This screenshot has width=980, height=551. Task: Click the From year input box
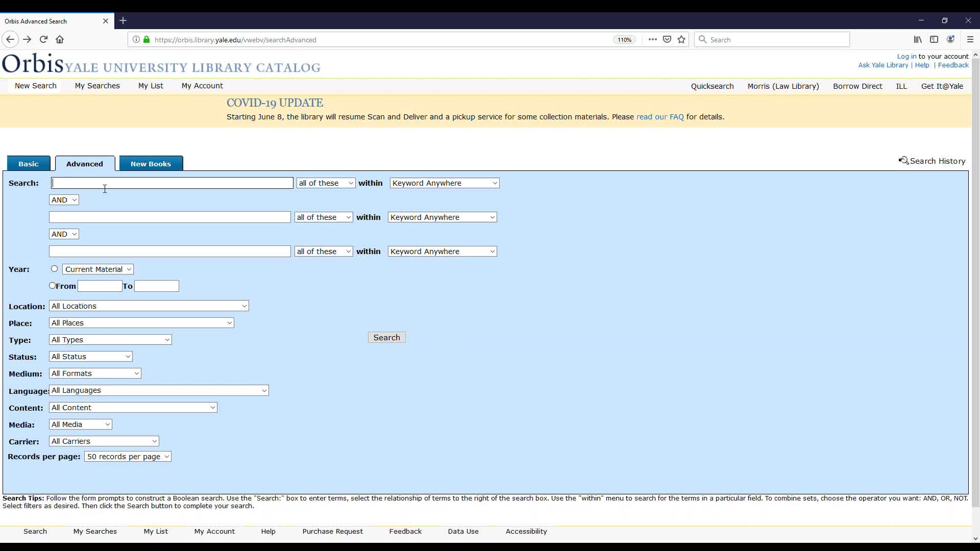click(100, 286)
